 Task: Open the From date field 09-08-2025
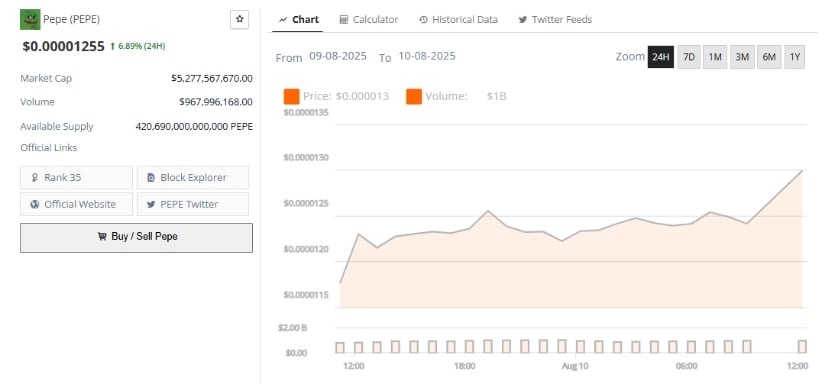(338, 56)
